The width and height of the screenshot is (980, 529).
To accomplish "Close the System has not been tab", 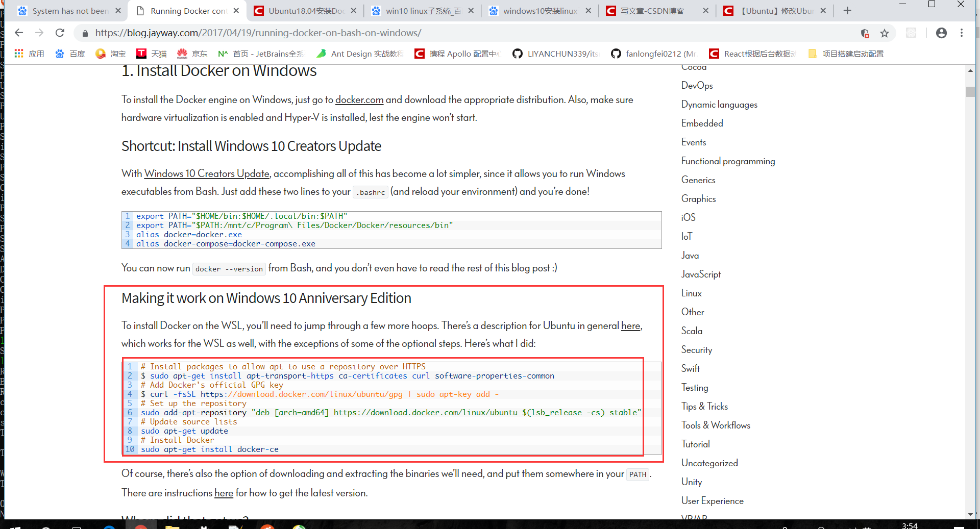I will tap(118, 11).
